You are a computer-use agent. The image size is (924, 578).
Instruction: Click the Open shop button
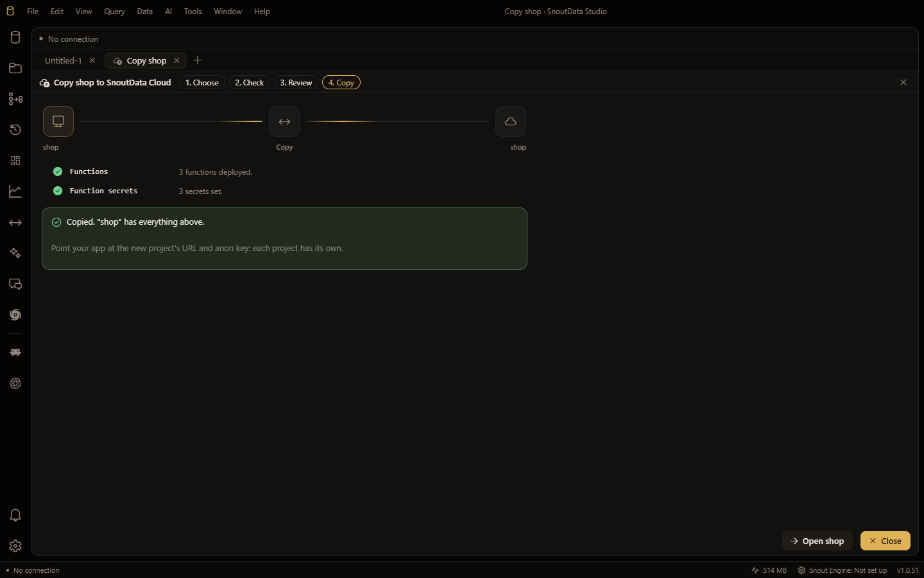(x=817, y=541)
